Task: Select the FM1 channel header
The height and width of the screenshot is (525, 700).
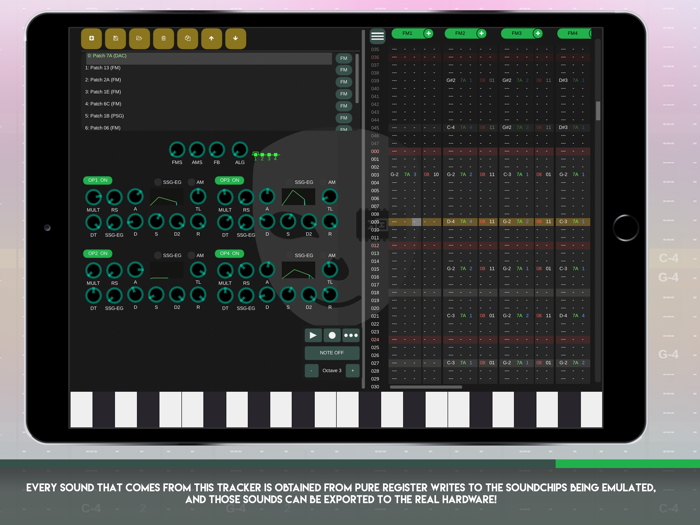Action: [407, 33]
